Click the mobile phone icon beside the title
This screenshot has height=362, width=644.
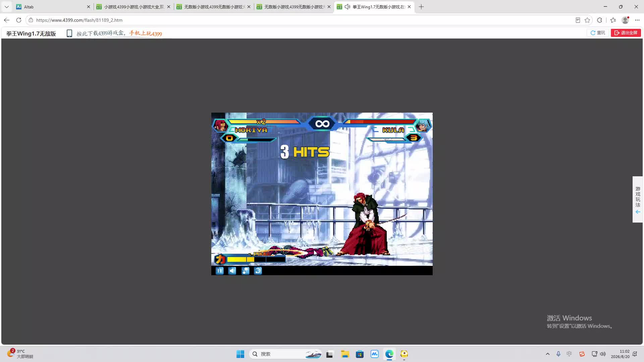pos(69,34)
